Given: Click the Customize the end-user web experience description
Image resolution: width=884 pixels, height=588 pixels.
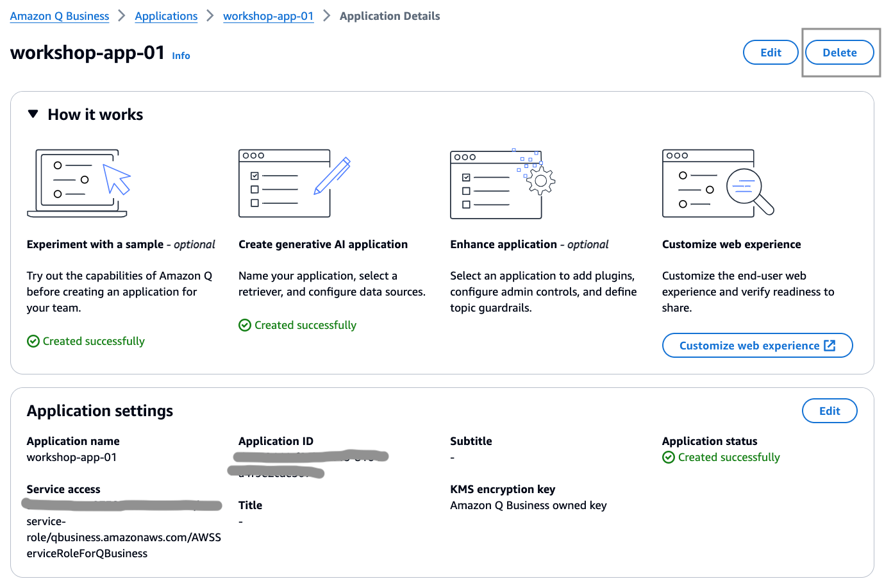Looking at the screenshot, I should (748, 292).
